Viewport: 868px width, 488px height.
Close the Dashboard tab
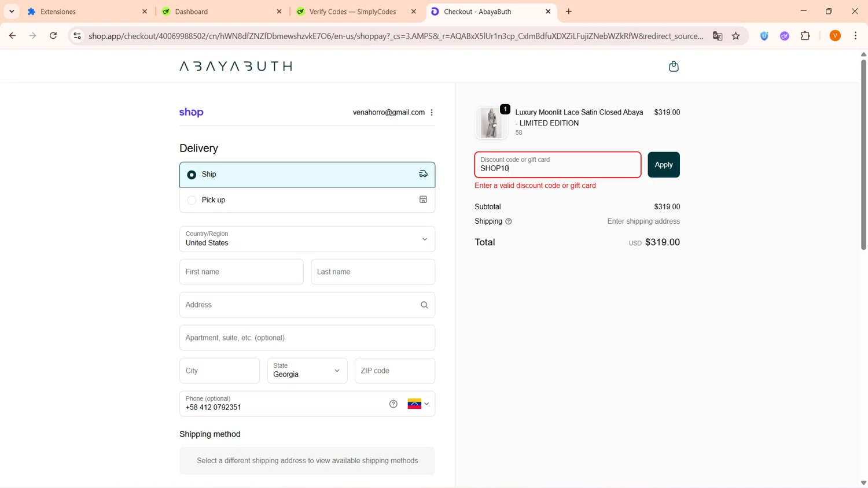tap(279, 12)
